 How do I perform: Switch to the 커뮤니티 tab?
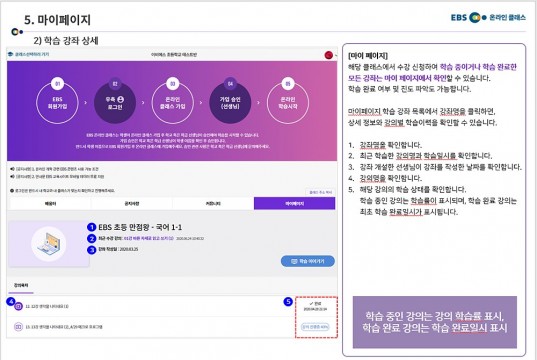pos(213,203)
